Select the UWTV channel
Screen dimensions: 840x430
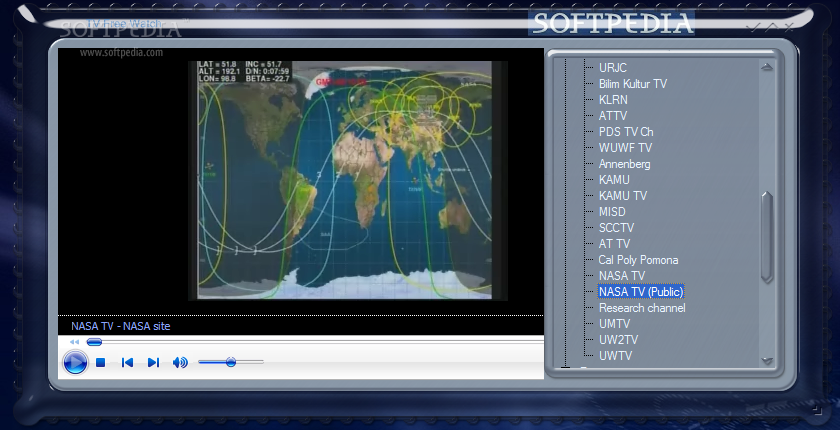(x=615, y=356)
